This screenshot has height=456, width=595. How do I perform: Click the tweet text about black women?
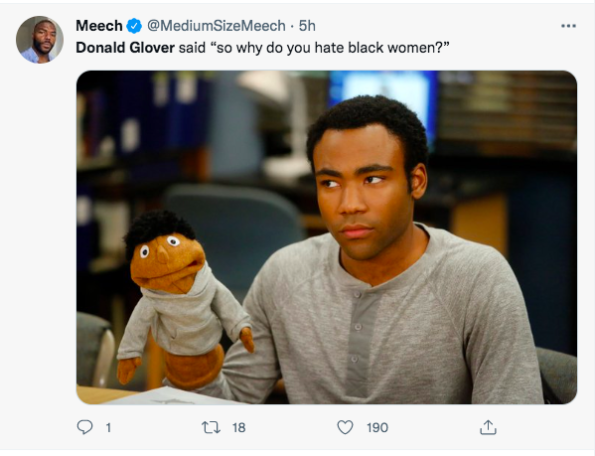point(263,48)
